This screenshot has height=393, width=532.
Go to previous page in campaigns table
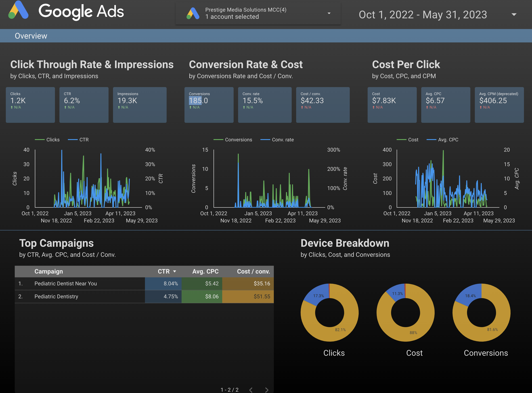(x=251, y=390)
